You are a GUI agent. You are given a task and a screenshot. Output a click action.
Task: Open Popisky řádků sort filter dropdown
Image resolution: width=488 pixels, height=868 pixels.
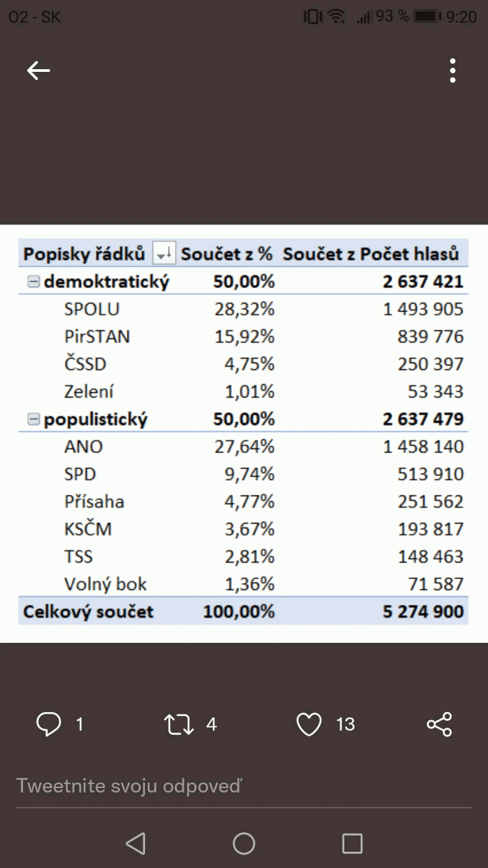pos(164,254)
